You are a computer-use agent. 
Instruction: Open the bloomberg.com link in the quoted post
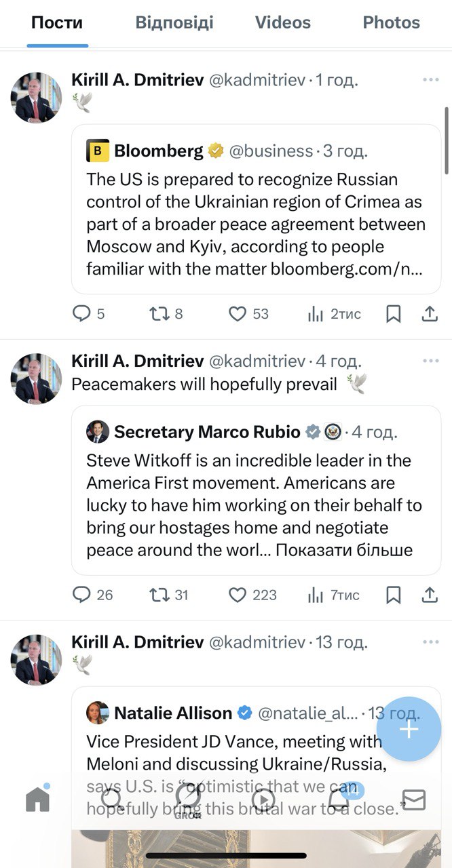346,269
